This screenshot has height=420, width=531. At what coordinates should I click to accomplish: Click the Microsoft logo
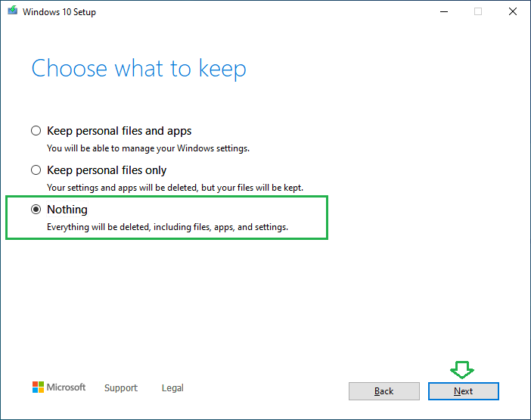59,387
